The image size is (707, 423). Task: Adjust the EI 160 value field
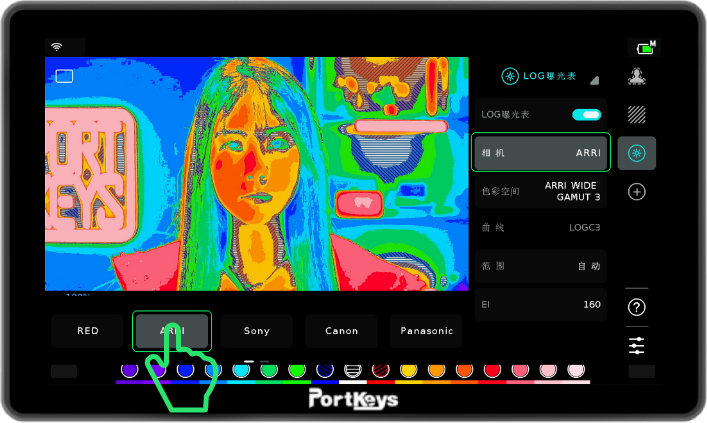click(540, 304)
